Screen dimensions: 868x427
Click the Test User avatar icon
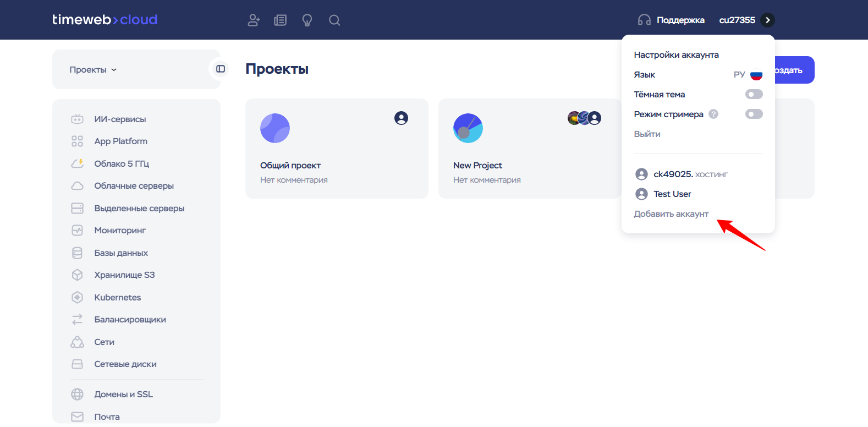coord(641,194)
